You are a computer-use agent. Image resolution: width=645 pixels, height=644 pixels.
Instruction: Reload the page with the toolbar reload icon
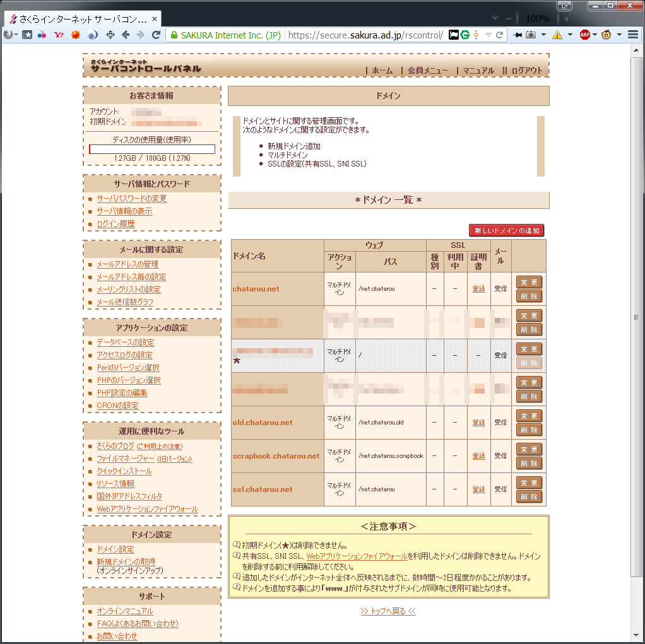pyautogui.click(x=156, y=35)
